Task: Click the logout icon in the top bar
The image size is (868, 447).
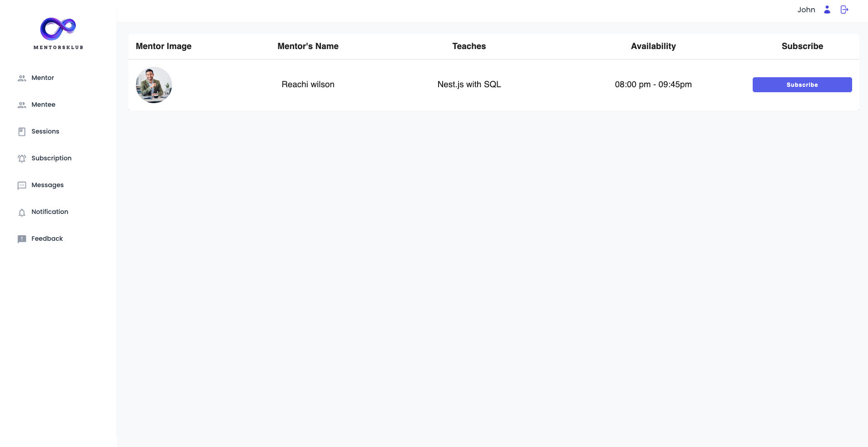Action: point(844,9)
